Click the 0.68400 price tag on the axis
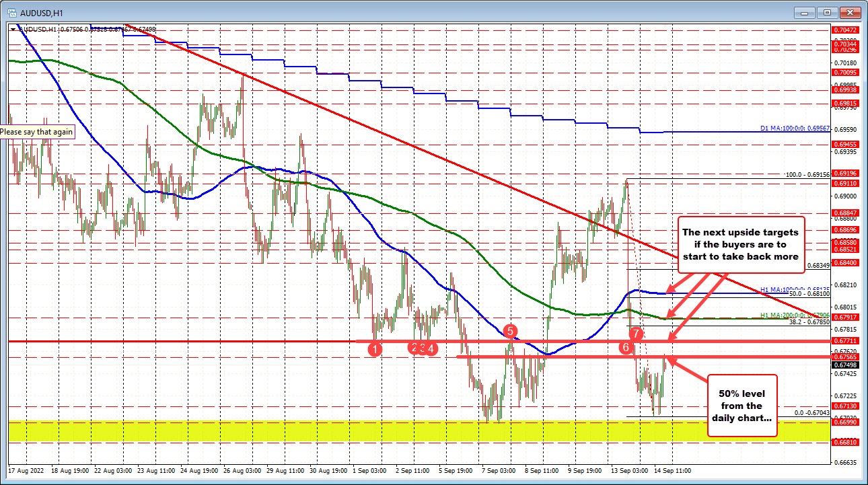868x485 pixels. (846, 262)
